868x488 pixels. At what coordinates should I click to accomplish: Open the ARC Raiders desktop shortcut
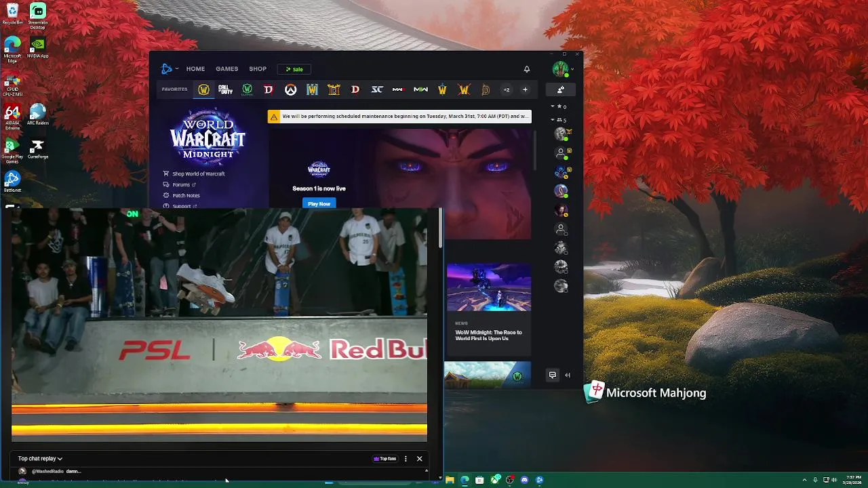pos(38,115)
